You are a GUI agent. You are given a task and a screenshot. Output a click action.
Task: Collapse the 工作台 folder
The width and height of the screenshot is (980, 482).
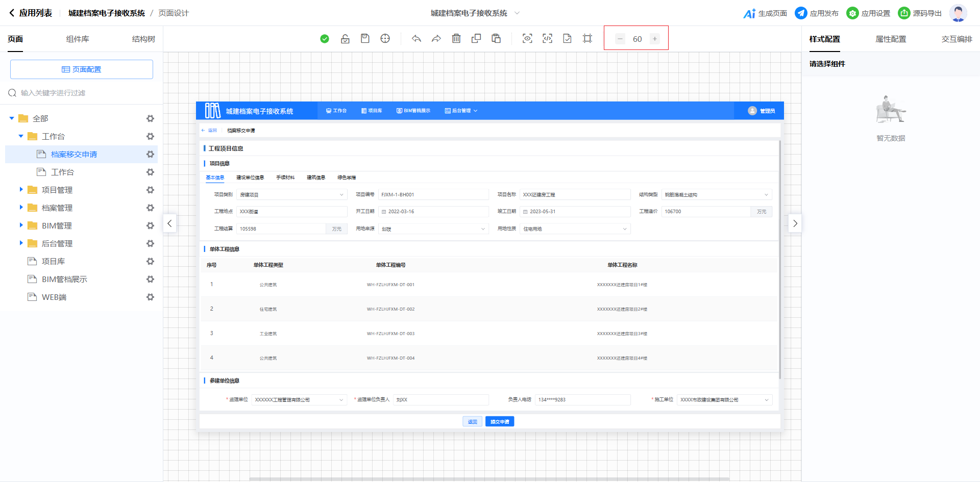[21, 136]
